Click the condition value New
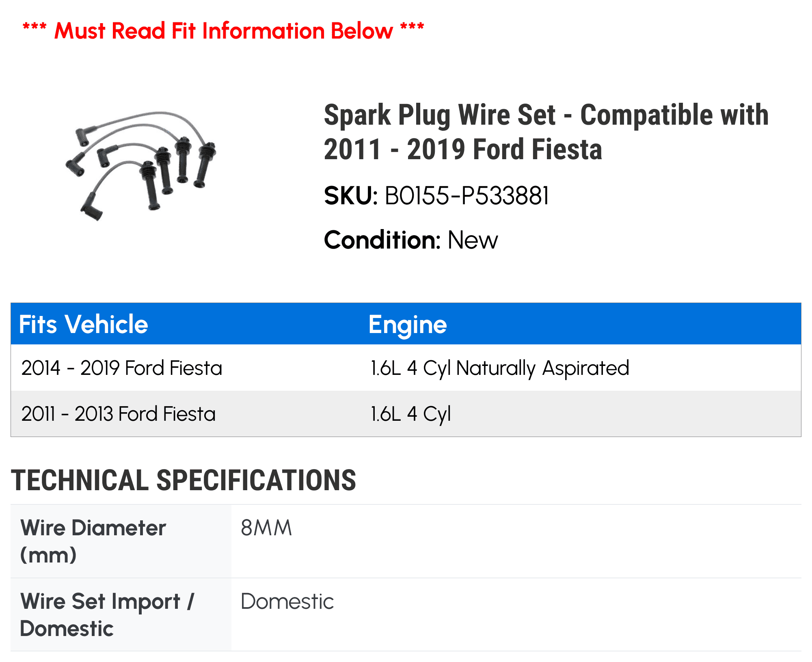This screenshot has height=662, width=812. pos(473,240)
